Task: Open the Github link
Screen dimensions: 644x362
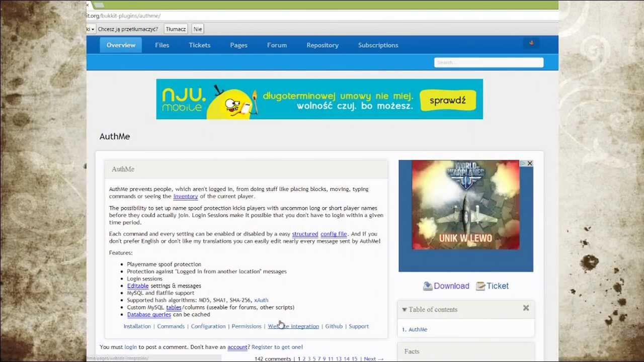Action: click(334, 326)
